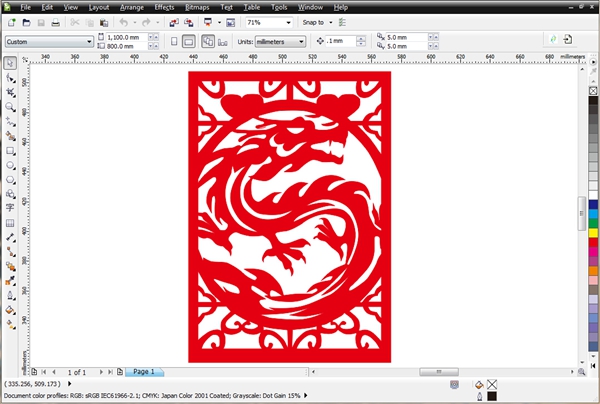Expand the Custom page size dropdown
Screen dimensions: 600x404
[x=89, y=42]
